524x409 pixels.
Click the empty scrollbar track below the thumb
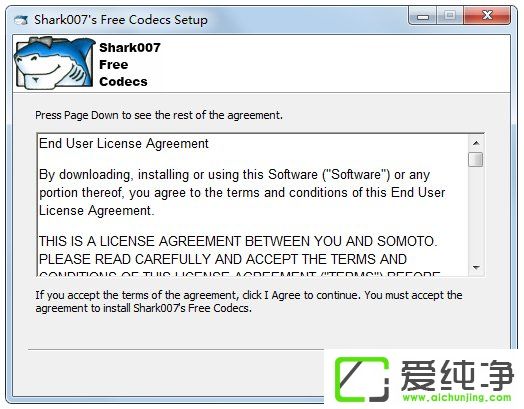pos(476,214)
